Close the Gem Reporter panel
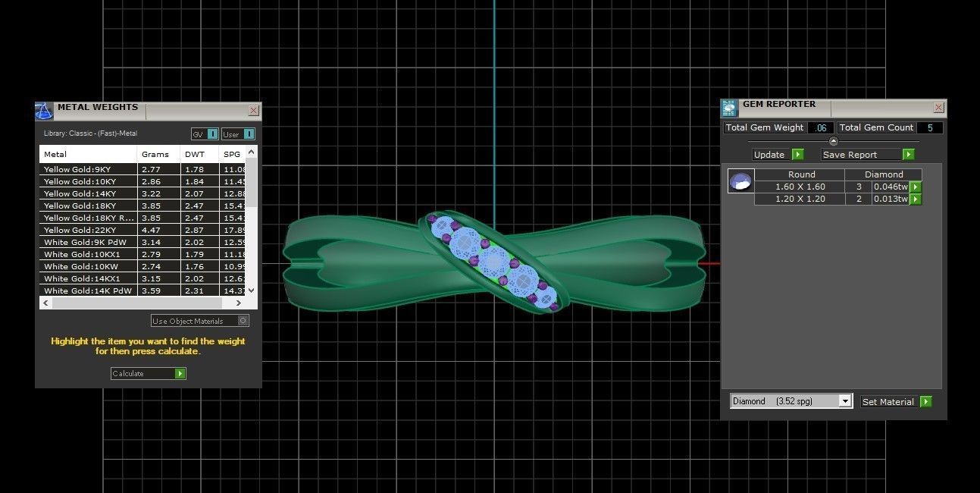The width and height of the screenshot is (980, 493). click(938, 108)
